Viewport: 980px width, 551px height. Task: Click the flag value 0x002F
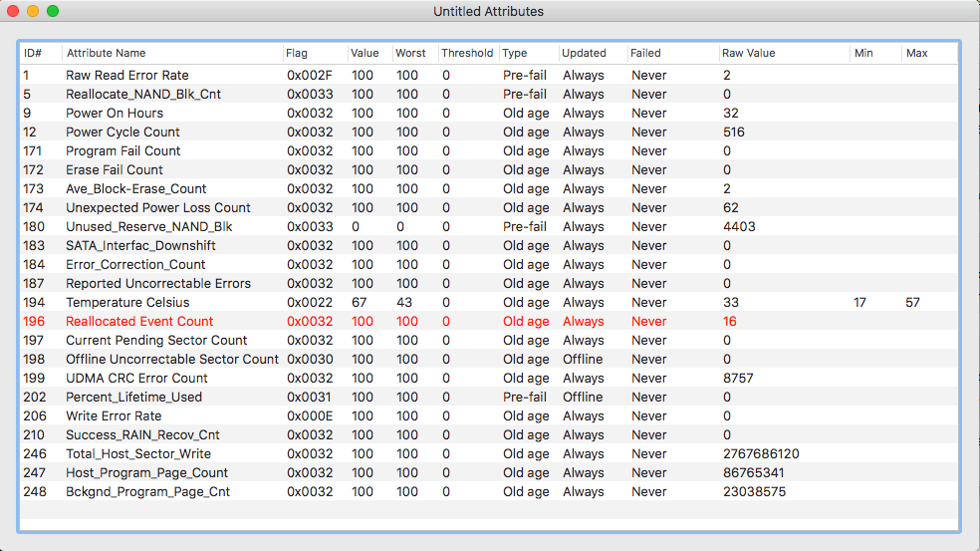[x=310, y=75]
